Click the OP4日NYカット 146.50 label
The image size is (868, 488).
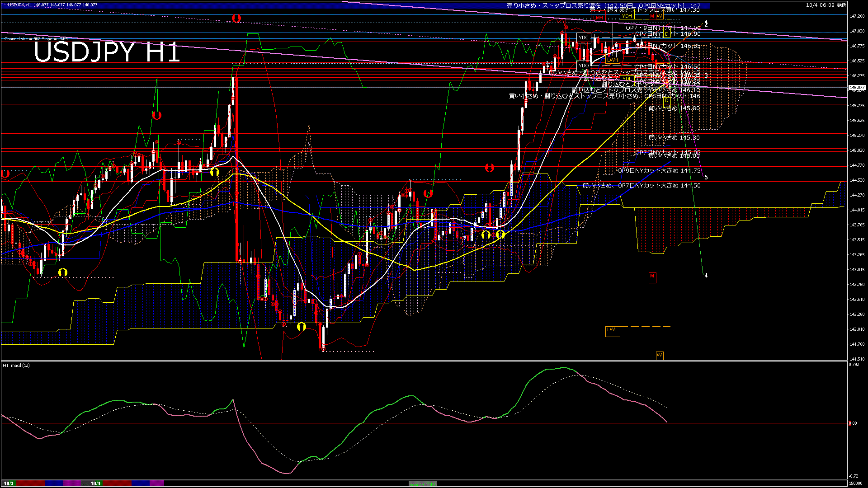[x=668, y=67]
